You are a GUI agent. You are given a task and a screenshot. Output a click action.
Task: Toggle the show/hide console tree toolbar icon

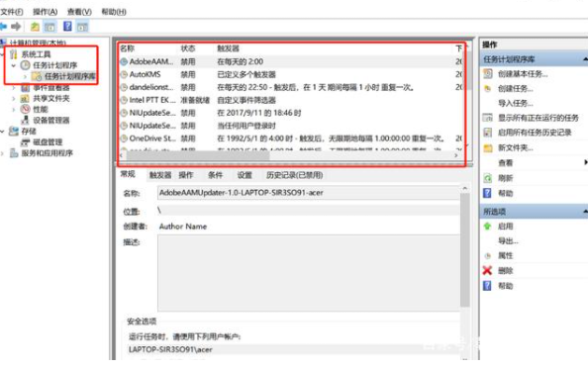[x=49, y=27]
